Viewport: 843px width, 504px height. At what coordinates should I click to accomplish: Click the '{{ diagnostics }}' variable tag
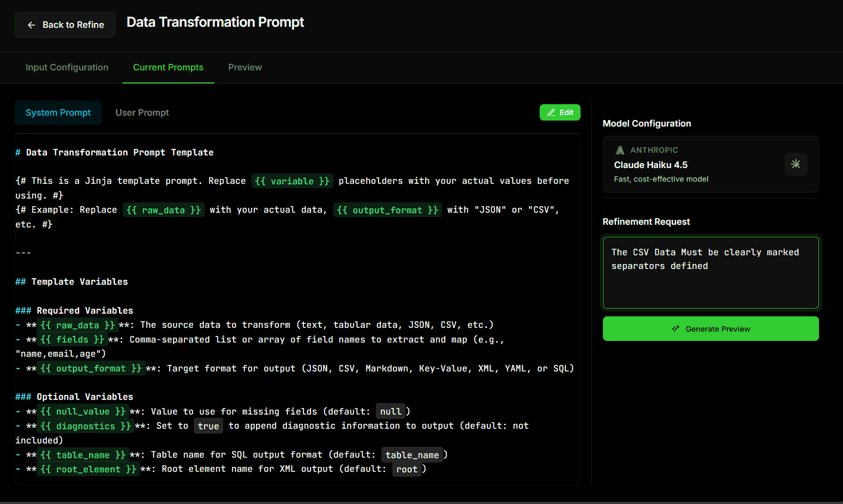(x=86, y=426)
